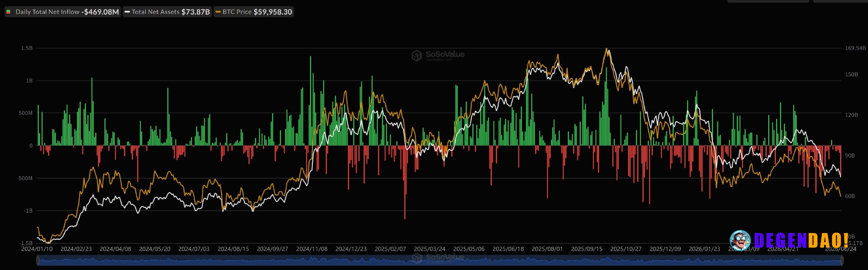The height and width of the screenshot is (270, 868).
Task: Click the 2025/06/18 date label
Action: coord(508,249)
